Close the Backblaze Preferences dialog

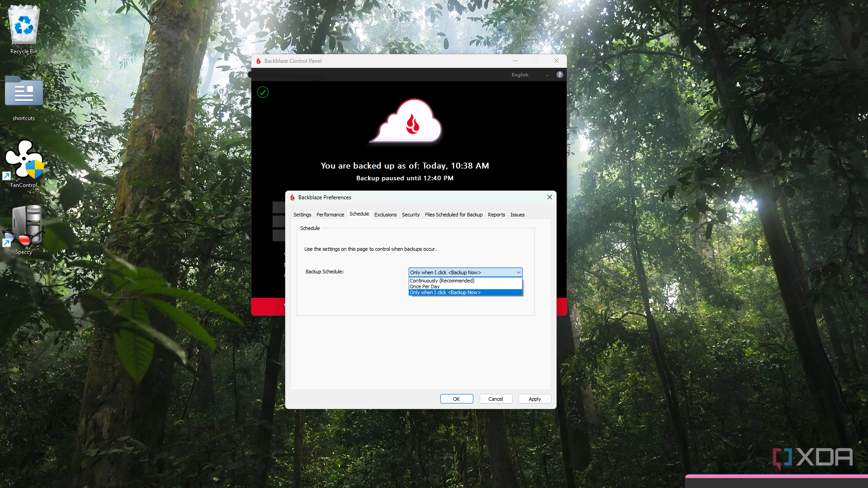[550, 197]
